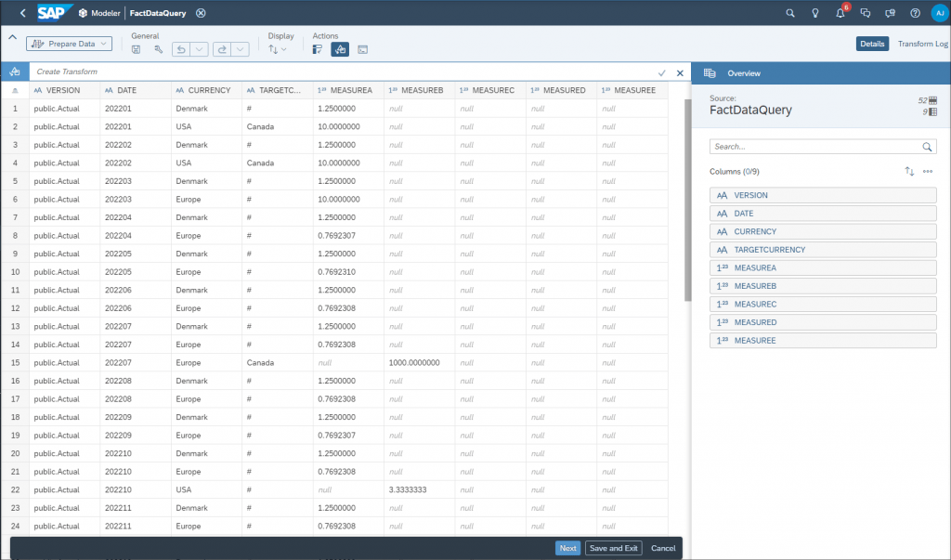This screenshot has height=560, width=951.
Task: Select TARGETCURRENCY in the Columns list
Action: pyautogui.click(x=823, y=250)
